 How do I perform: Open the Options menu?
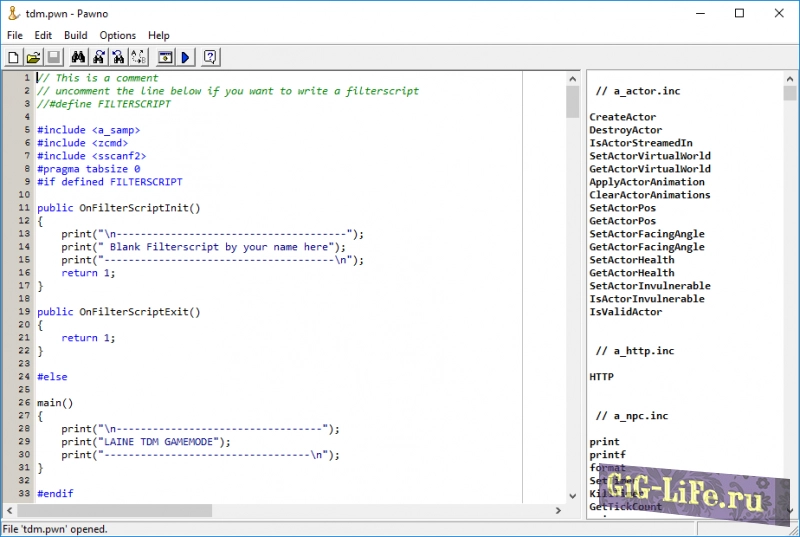click(x=118, y=35)
